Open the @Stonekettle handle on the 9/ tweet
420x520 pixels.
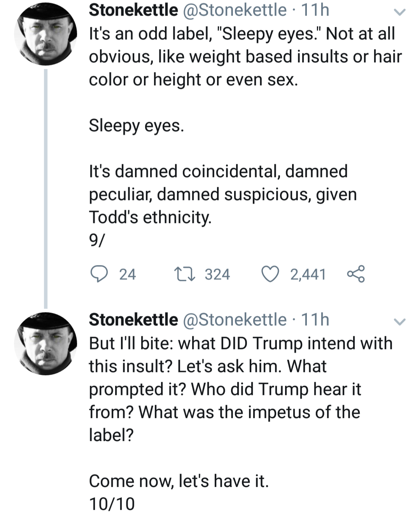pyautogui.click(x=234, y=10)
